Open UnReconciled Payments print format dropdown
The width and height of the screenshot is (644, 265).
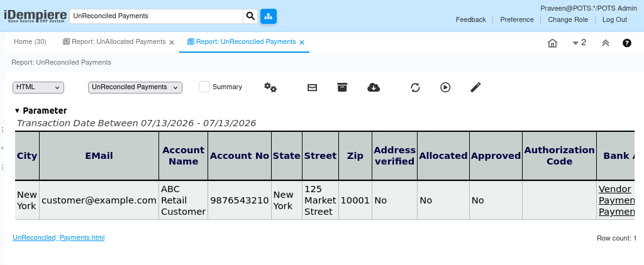[135, 87]
